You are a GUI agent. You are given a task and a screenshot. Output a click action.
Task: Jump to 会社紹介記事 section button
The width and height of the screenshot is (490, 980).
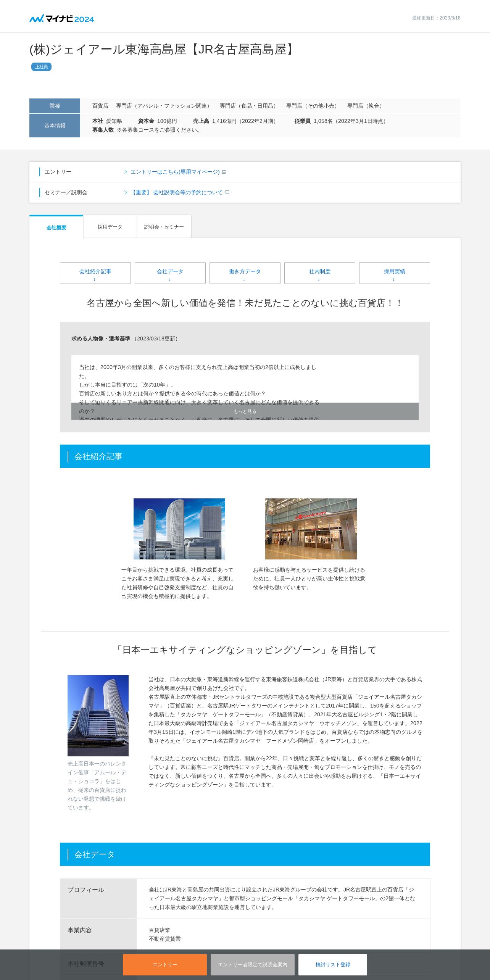tap(95, 273)
